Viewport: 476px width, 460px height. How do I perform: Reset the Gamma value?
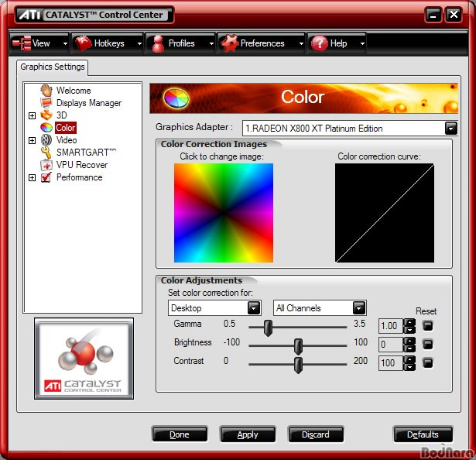click(x=428, y=326)
